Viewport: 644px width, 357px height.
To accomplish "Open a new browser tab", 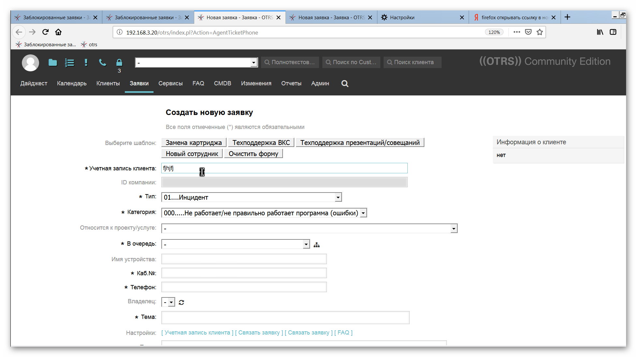I will pyautogui.click(x=567, y=17).
